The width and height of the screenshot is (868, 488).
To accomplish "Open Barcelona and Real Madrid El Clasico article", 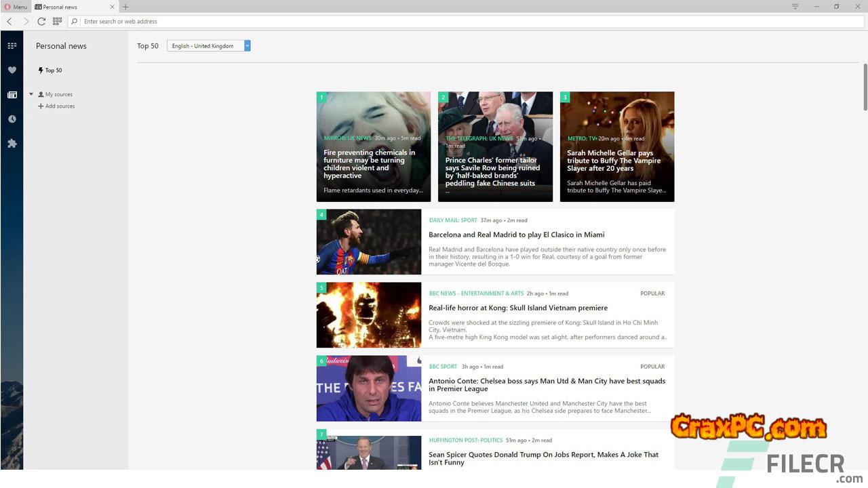I will [516, 235].
